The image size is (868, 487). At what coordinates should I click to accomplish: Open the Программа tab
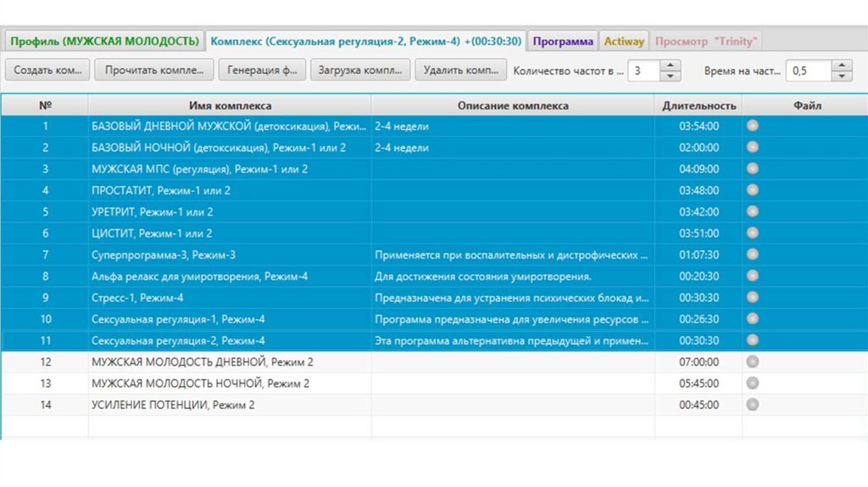point(563,41)
